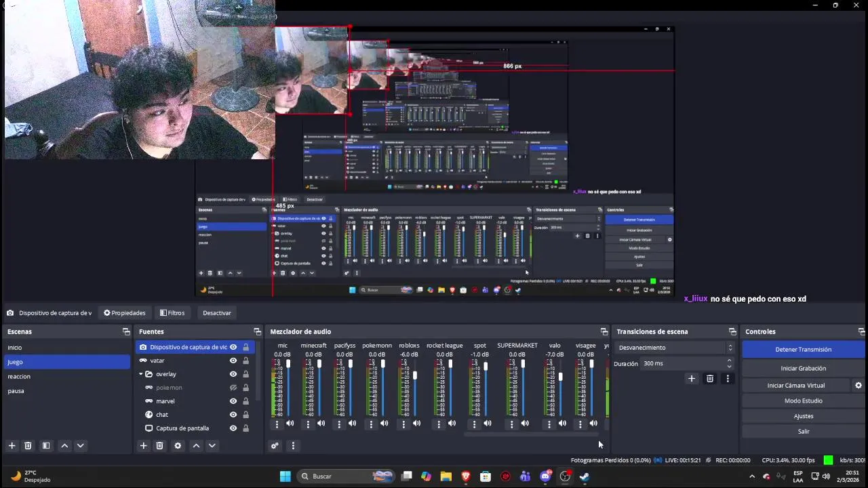The height and width of the screenshot is (488, 868).
Task: Open Ajustes settings
Action: coord(804,416)
